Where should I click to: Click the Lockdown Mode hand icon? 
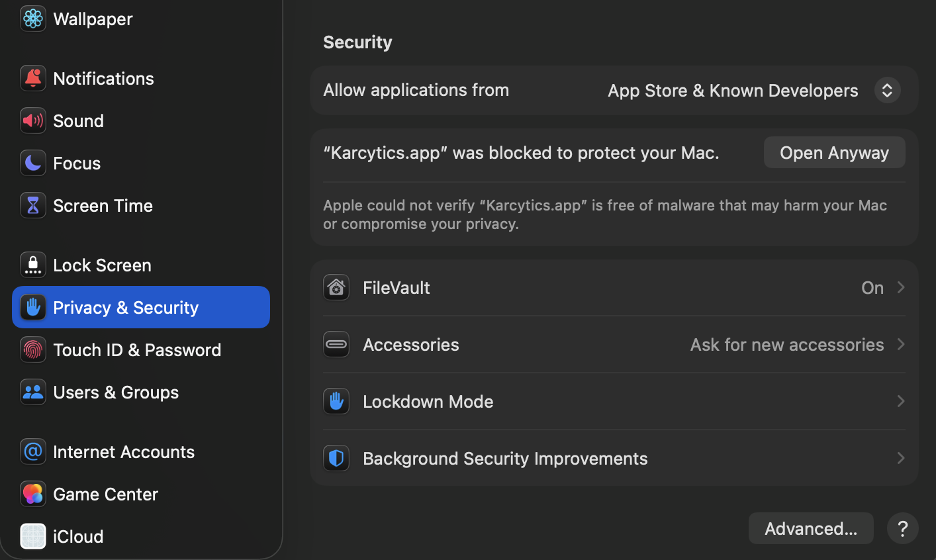coord(336,401)
